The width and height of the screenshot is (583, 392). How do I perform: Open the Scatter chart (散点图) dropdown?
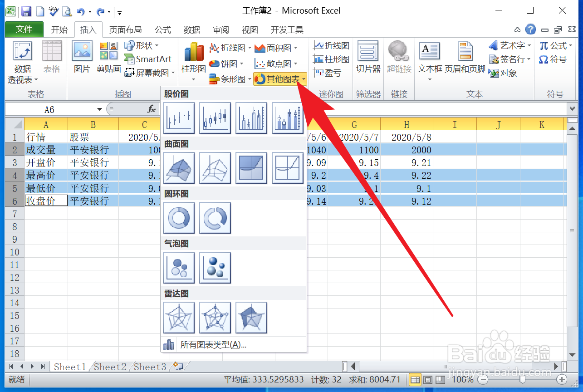click(x=276, y=64)
